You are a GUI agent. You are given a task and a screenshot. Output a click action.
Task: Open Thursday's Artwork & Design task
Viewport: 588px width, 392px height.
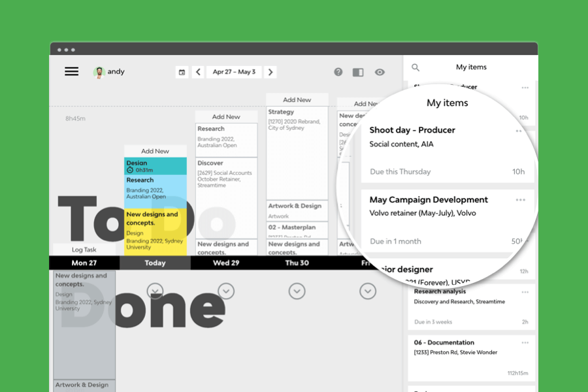[x=297, y=211]
